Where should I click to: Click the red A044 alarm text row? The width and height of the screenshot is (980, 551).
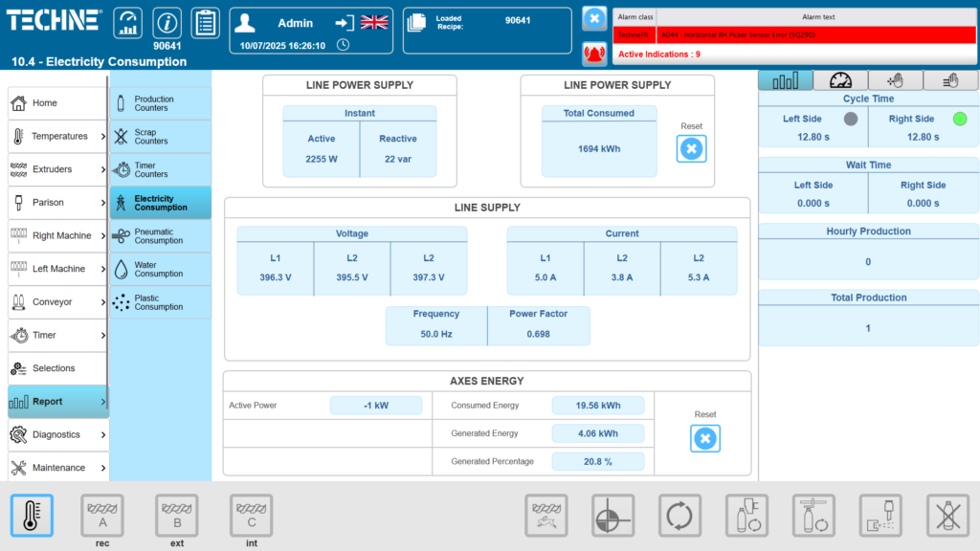pos(794,35)
